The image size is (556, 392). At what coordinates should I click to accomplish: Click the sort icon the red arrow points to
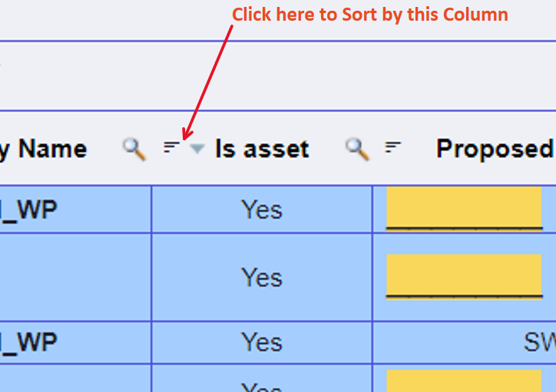[x=171, y=147]
